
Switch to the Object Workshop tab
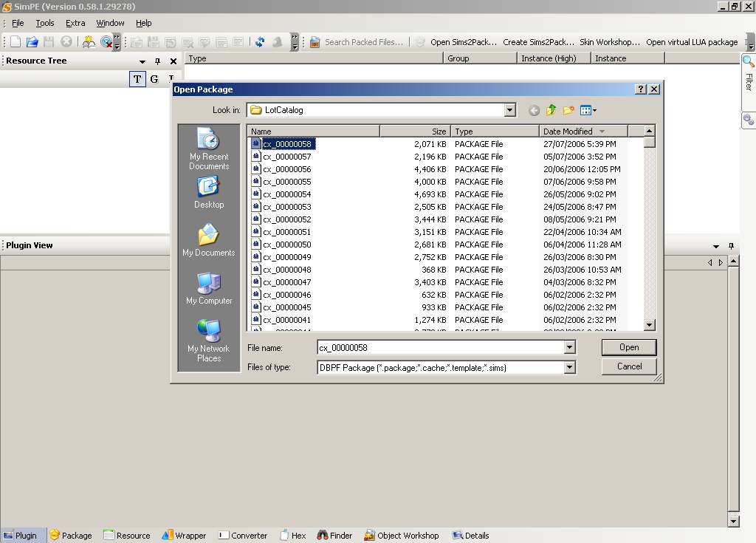401,536
